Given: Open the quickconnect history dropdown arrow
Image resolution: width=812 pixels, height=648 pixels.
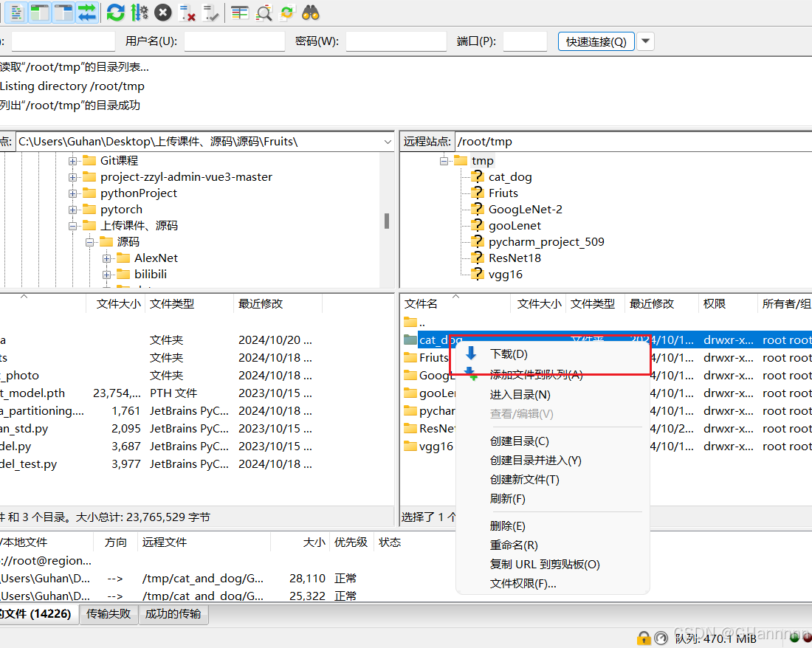Looking at the screenshot, I should pos(644,41).
